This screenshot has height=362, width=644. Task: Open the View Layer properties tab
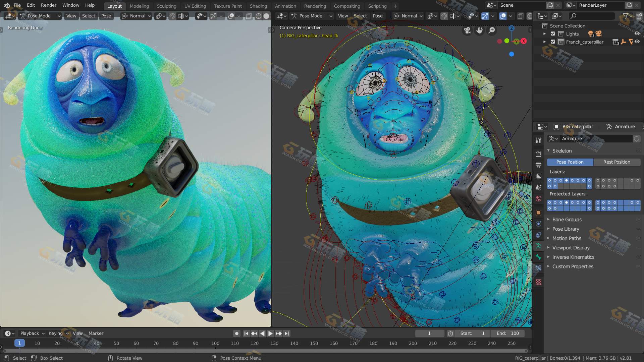click(x=538, y=176)
